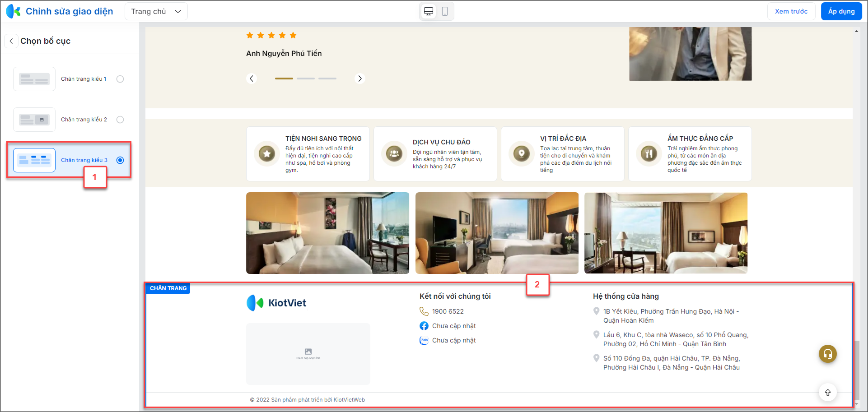868x412 pixels.
Task: Click the TIỆN NGHI SANG TRỌNG card title
Action: 323,139
